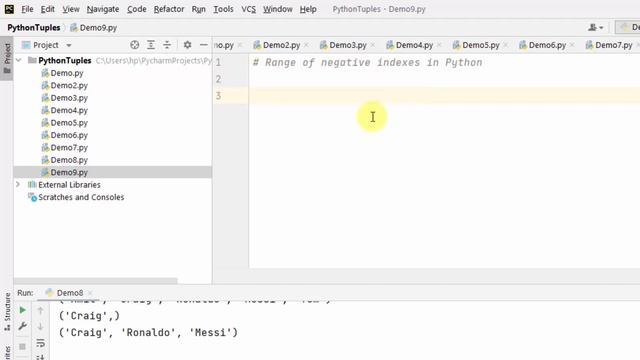The height and width of the screenshot is (360, 640).
Task: Select Demo6.py in the project tree
Action: [64, 135]
